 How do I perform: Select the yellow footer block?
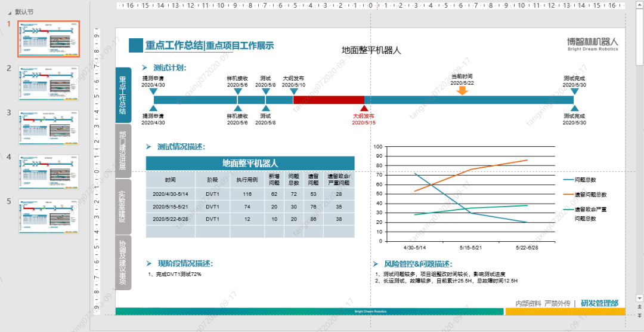[565, 312]
